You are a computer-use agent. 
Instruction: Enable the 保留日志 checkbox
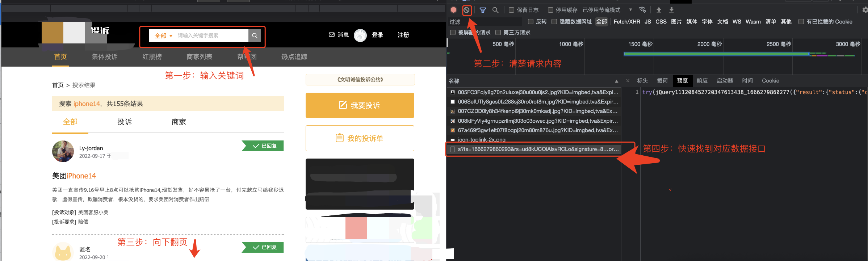coord(512,10)
